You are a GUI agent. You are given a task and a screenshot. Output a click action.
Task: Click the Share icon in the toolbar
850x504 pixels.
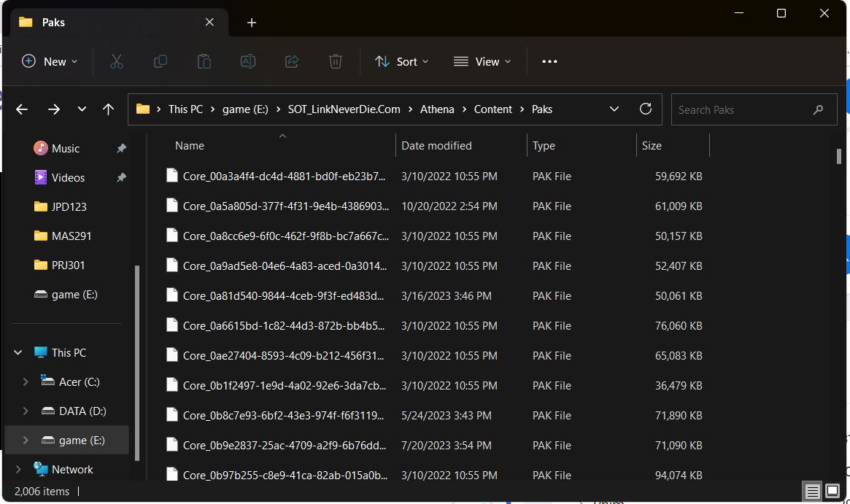[x=292, y=61]
